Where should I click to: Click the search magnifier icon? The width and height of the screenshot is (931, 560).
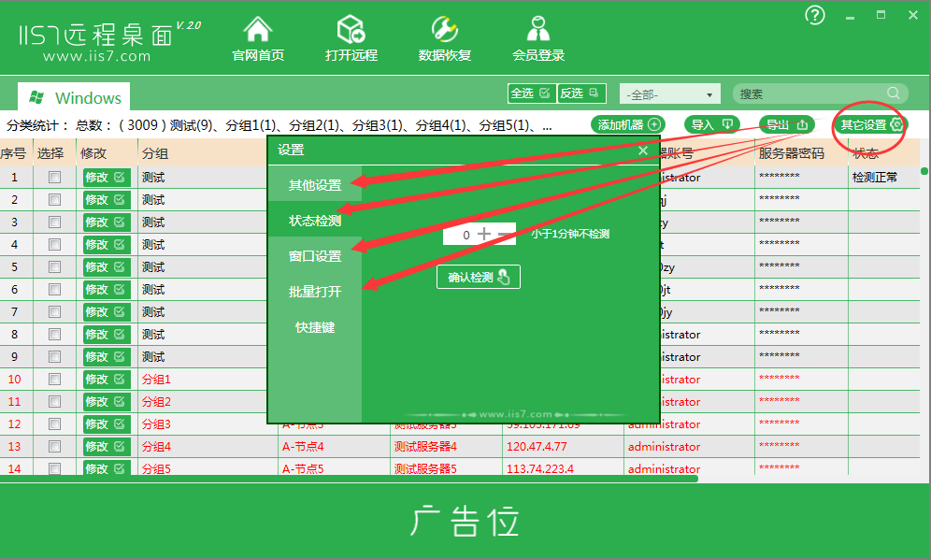(x=895, y=93)
